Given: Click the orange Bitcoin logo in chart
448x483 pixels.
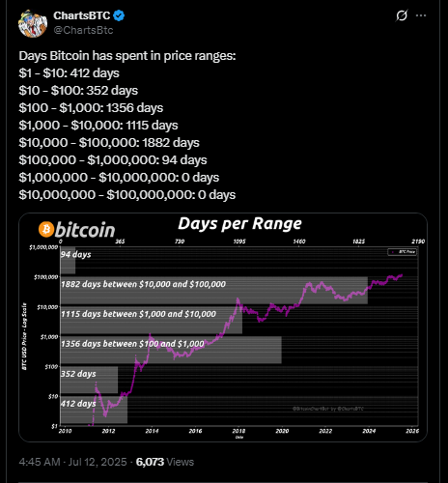Looking at the screenshot, I should tap(46, 229).
